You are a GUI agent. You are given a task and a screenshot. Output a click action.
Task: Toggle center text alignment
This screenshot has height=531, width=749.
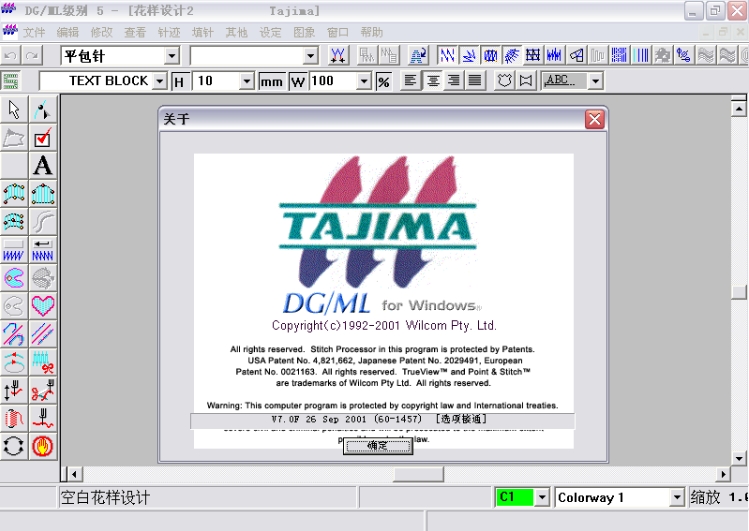432,81
